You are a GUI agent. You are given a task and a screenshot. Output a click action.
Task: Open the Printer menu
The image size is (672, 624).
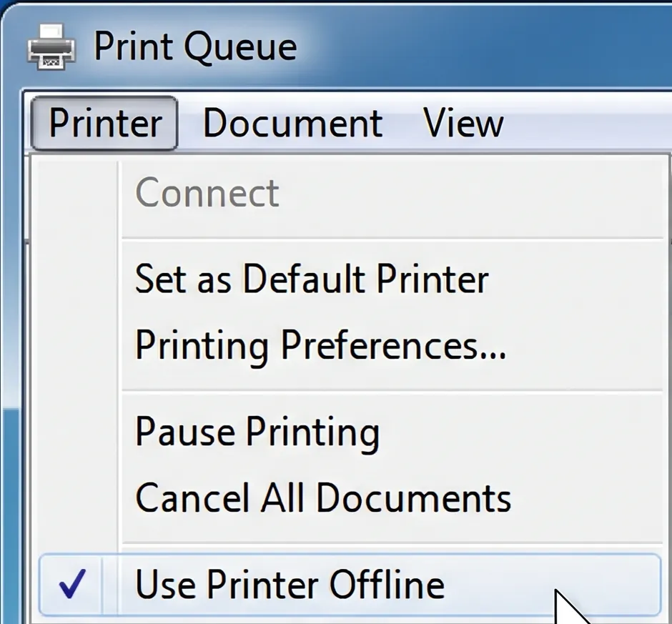104,124
